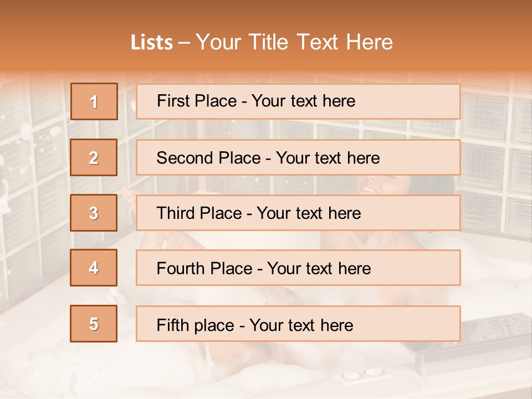Select Fifth place text bar
The height and width of the screenshot is (399, 532).
click(298, 324)
